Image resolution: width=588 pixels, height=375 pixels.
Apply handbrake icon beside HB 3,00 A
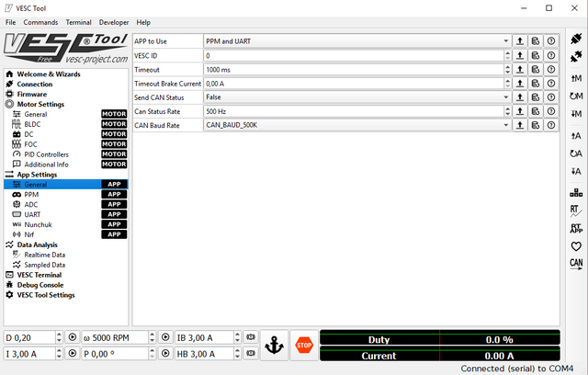click(x=251, y=353)
